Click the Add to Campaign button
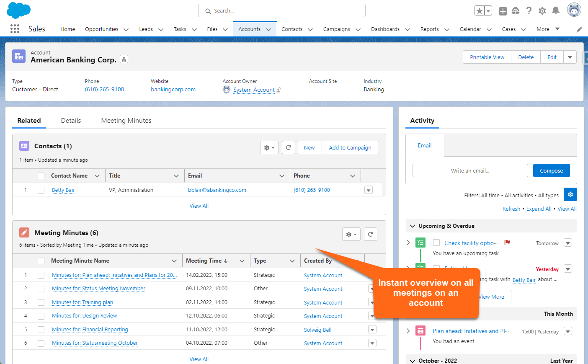Viewport: 588px width, 364px height. [350, 147]
